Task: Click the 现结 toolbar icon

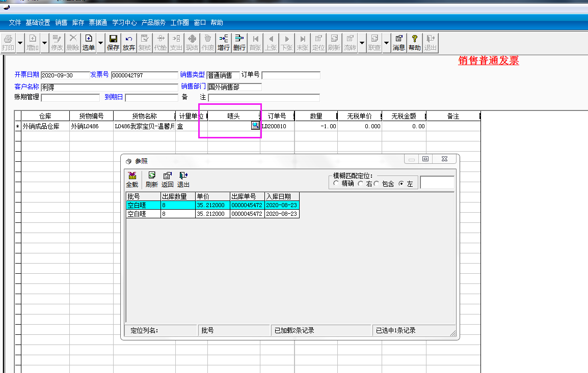Action: point(192,43)
